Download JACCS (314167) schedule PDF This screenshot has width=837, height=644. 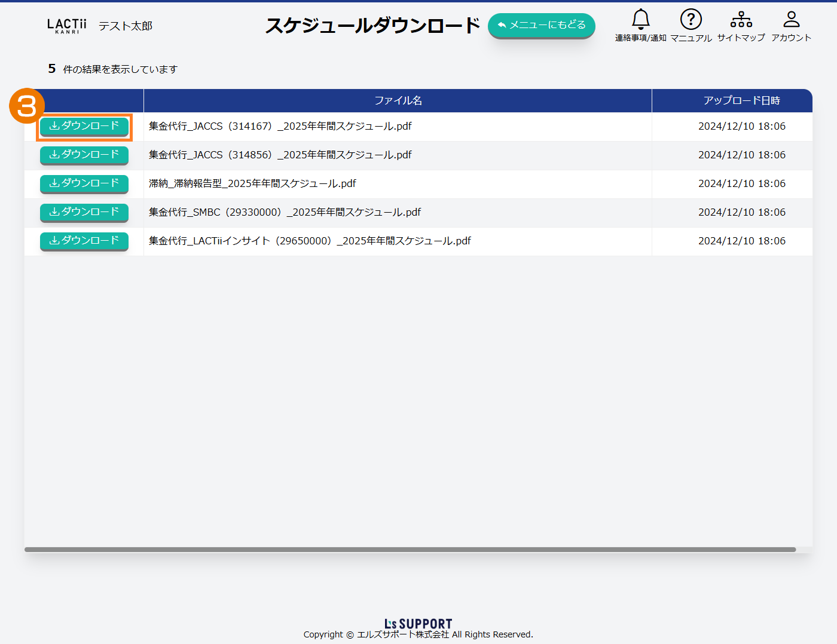click(84, 126)
